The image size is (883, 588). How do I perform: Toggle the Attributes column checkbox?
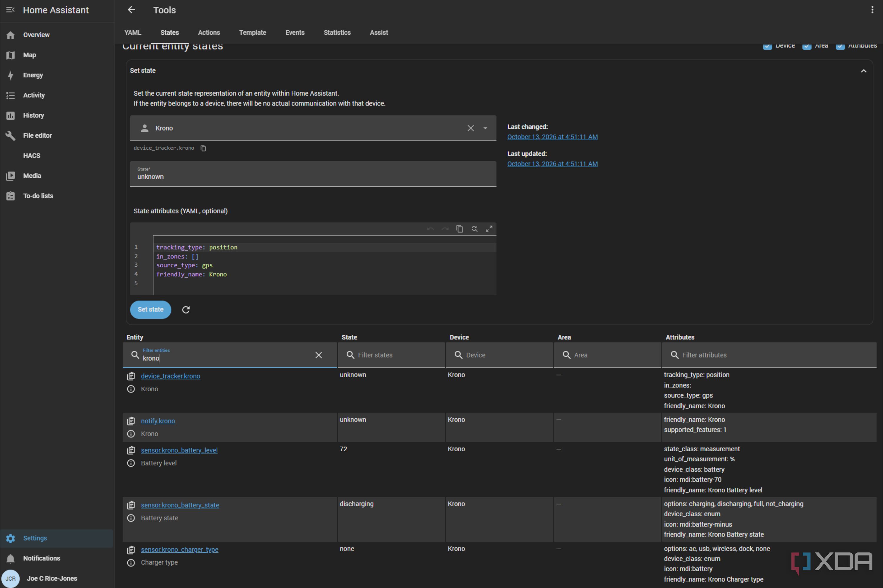[x=840, y=46]
